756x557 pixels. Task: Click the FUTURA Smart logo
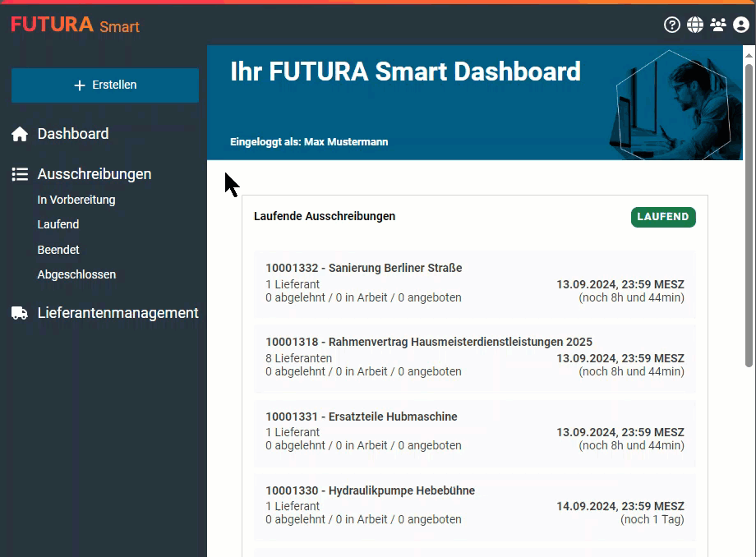(x=76, y=25)
